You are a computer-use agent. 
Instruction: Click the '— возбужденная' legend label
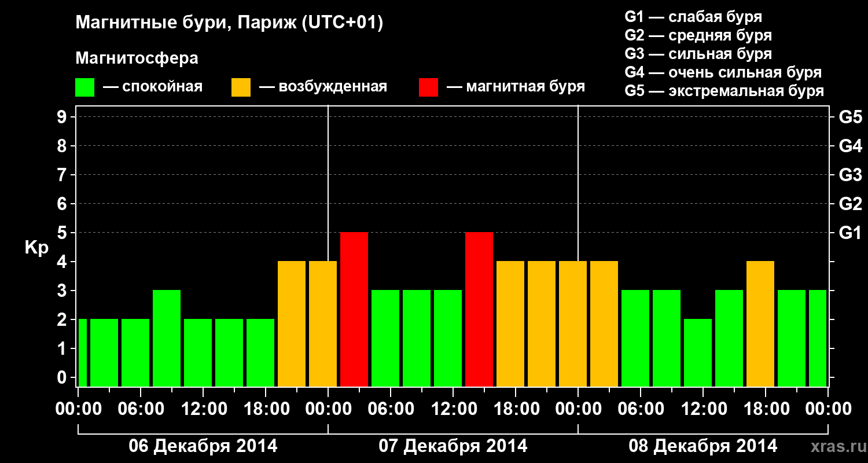(323, 87)
